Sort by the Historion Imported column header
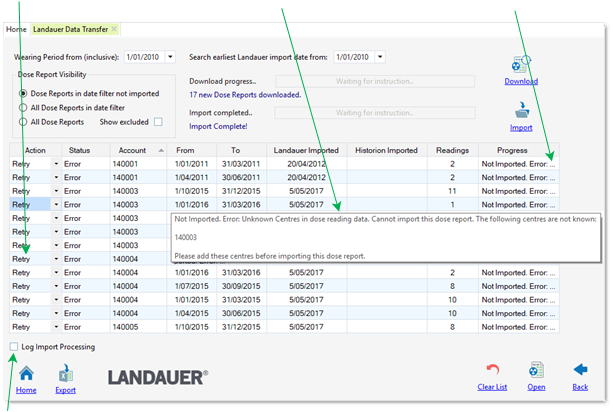This screenshot has width=613, height=412. point(386,150)
